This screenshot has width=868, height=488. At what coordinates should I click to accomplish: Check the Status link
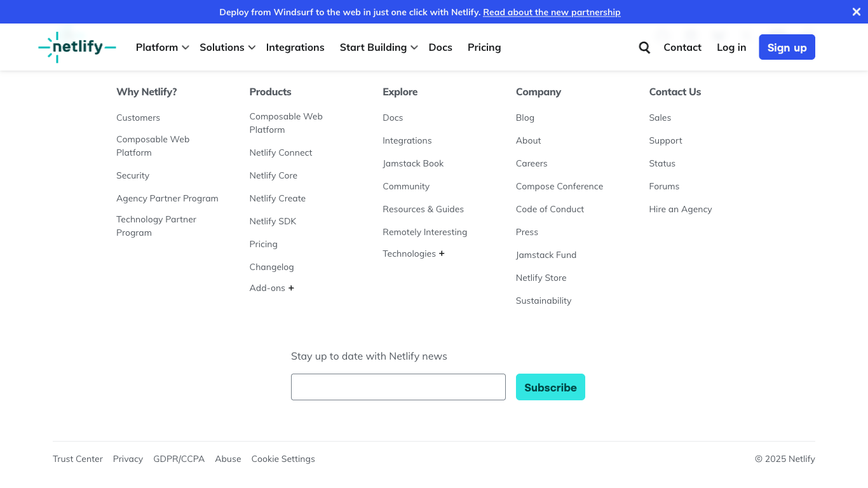point(662,163)
